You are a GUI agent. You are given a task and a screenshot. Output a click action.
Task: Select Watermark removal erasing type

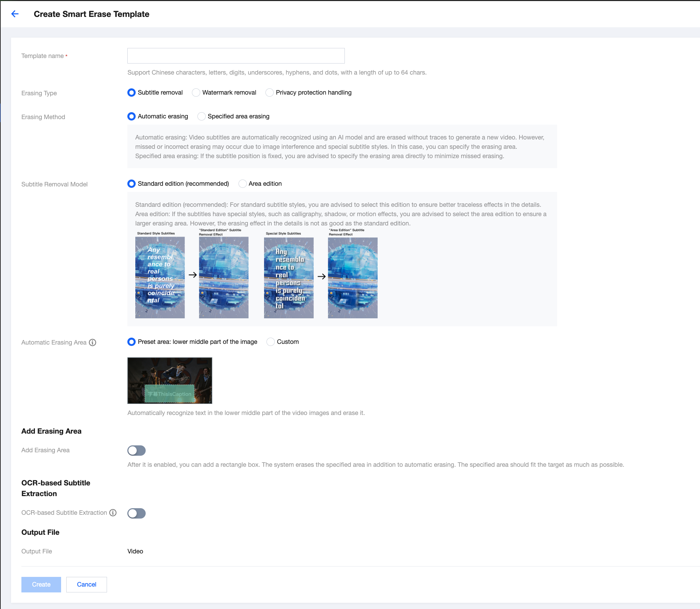[x=196, y=93]
